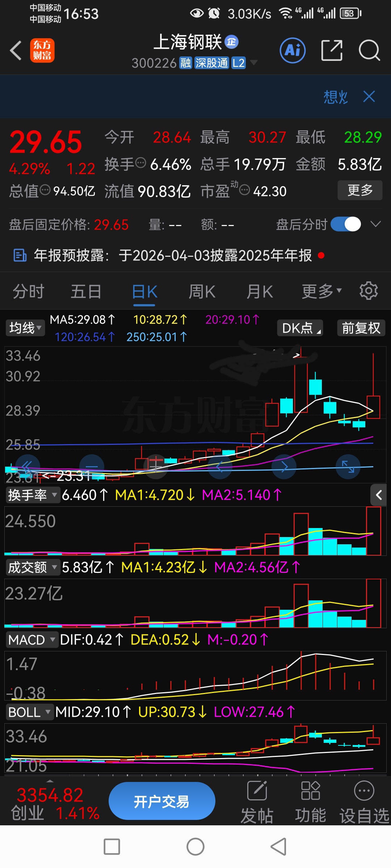This screenshot has width=391, height=868.
Task: Open the BOLL indicator dropdown
Action: tap(29, 712)
